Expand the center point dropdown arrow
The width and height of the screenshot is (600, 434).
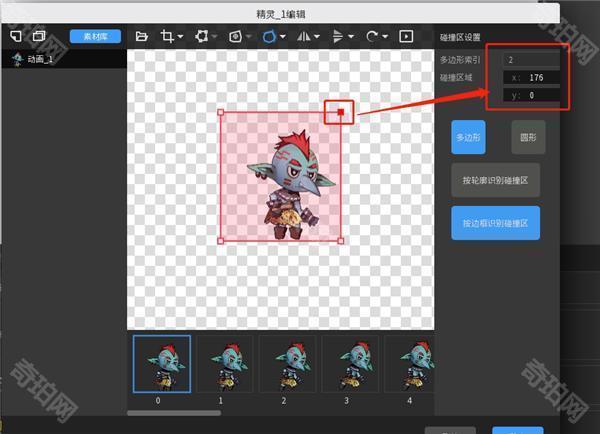pyautogui.click(x=249, y=37)
